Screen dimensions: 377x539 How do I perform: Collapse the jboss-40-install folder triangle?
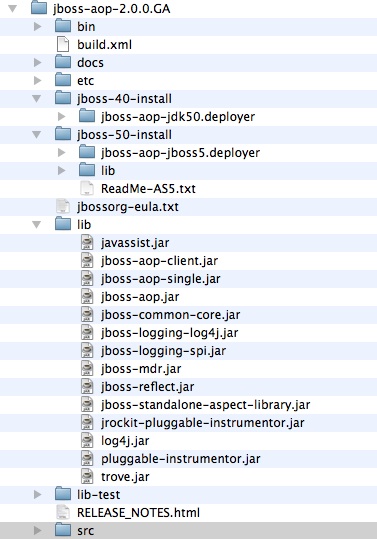pyautogui.click(x=37, y=99)
